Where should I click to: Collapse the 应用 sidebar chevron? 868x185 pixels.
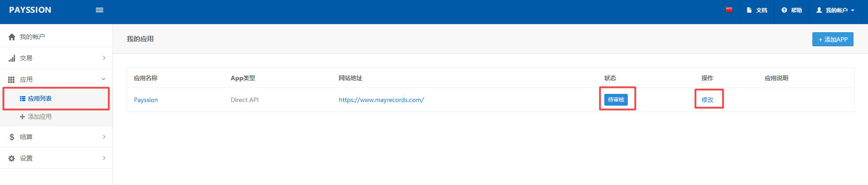tap(104, 79)
